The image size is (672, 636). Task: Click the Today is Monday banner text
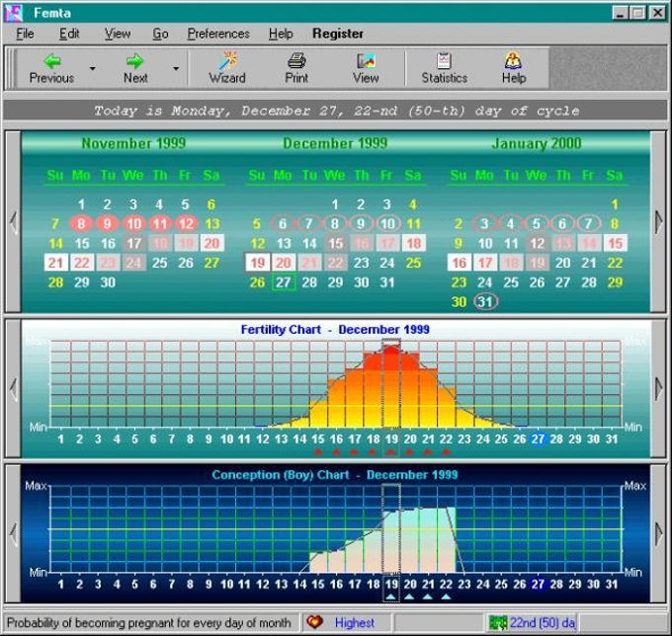[x=336, y=111]
